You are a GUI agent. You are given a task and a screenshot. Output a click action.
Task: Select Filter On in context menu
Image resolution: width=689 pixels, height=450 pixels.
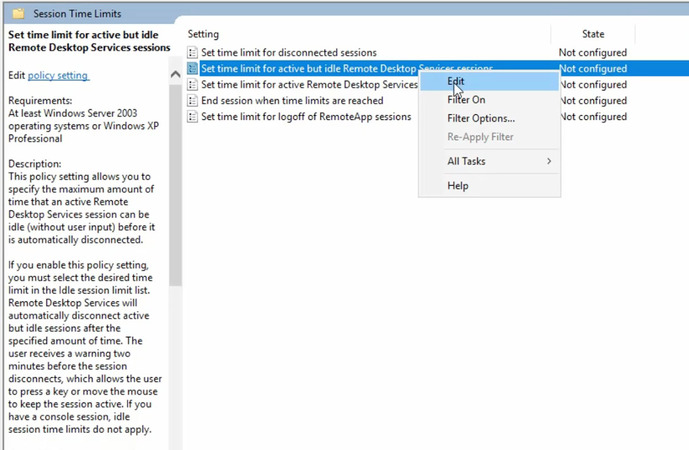[x=466, y=100]
